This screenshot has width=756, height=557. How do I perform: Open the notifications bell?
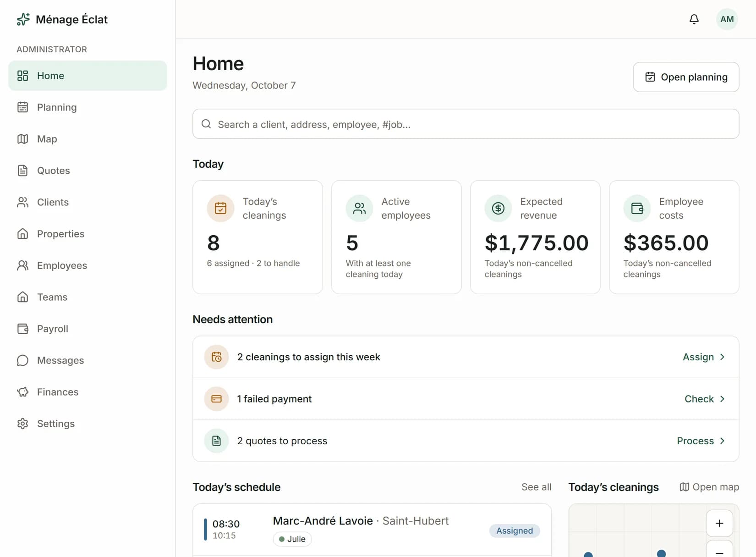694,19
